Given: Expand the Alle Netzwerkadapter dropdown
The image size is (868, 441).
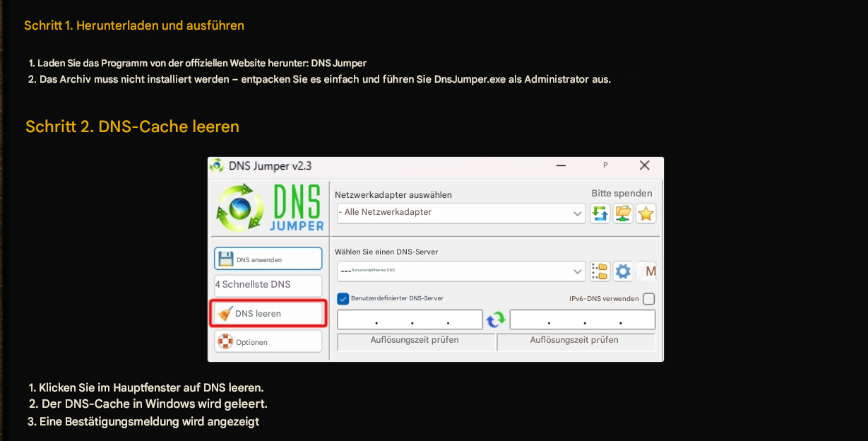Looking at the screenshot, I should coord(461,213).
